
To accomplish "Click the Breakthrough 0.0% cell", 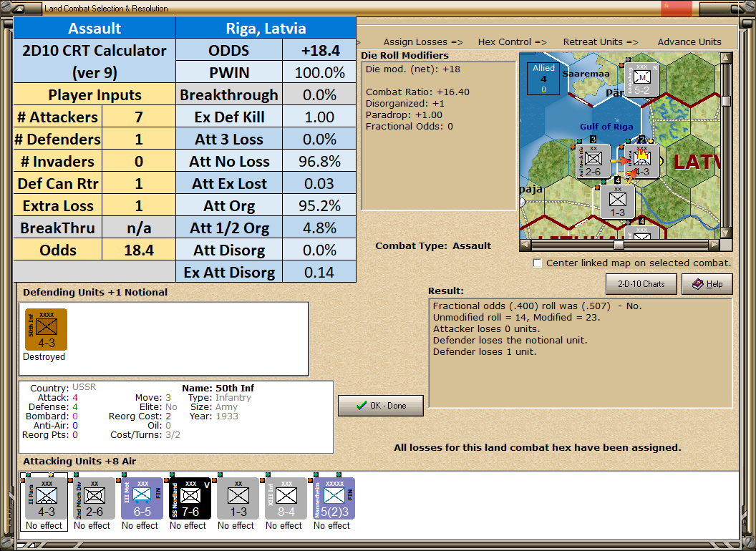I will (319, 95).
